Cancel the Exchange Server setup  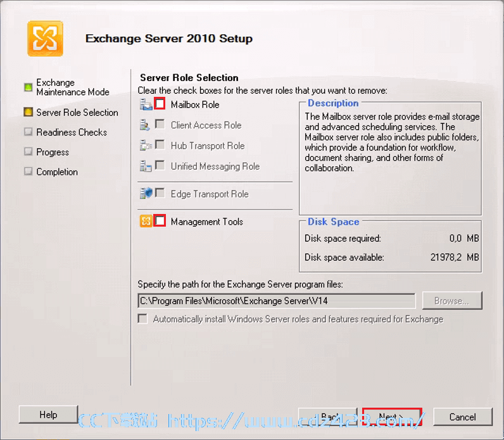463,417
